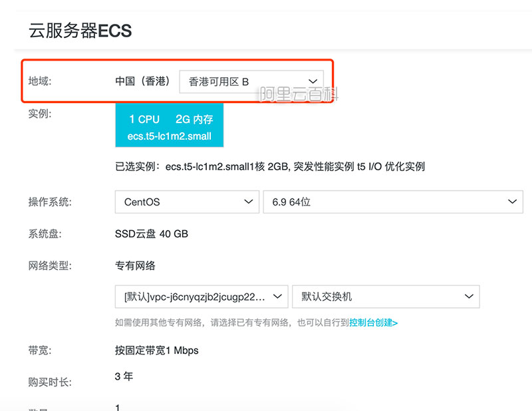The width and height of the screenshot is (532, 411).
Task: Click the 中国（香港）region text
Action: 142,81
